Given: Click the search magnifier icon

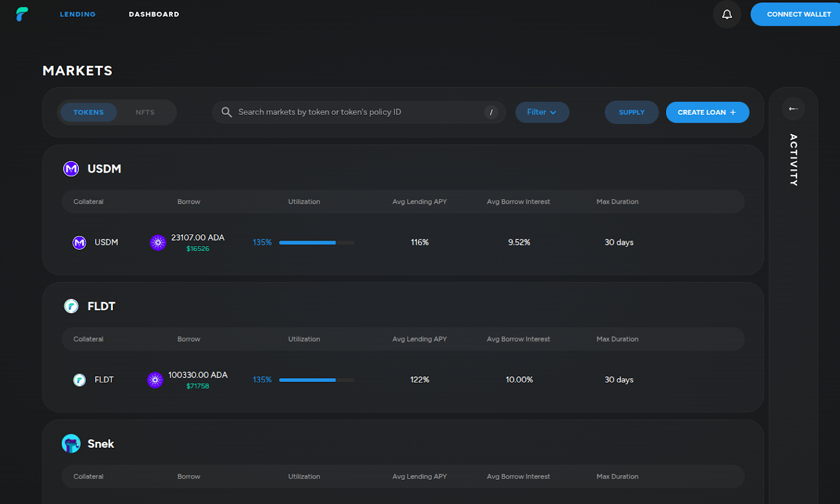Looking at the screenshot, I should coord(227,112).
